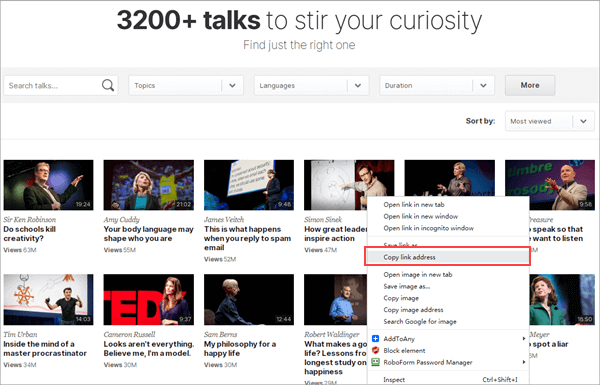Click Sam Berns talk thumbnail
Viewport: 600px width, 385px height.
click(249, 300)
